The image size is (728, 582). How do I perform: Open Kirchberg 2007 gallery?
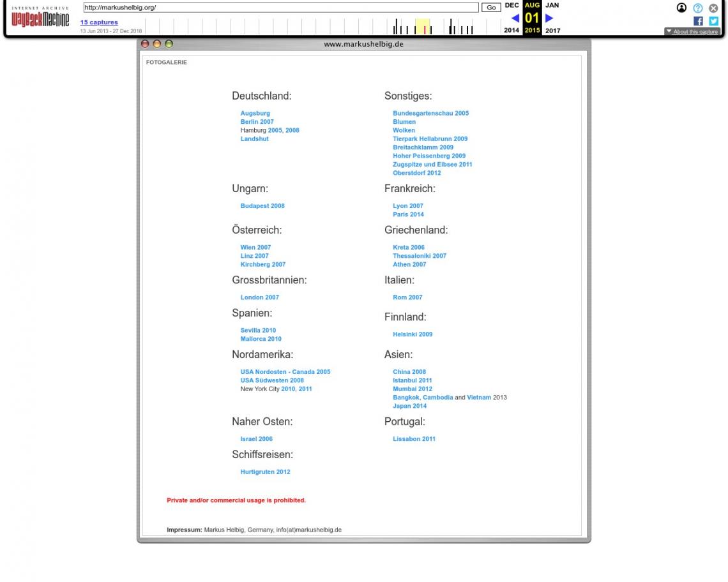pyautogui.click(x=263, y=265)
